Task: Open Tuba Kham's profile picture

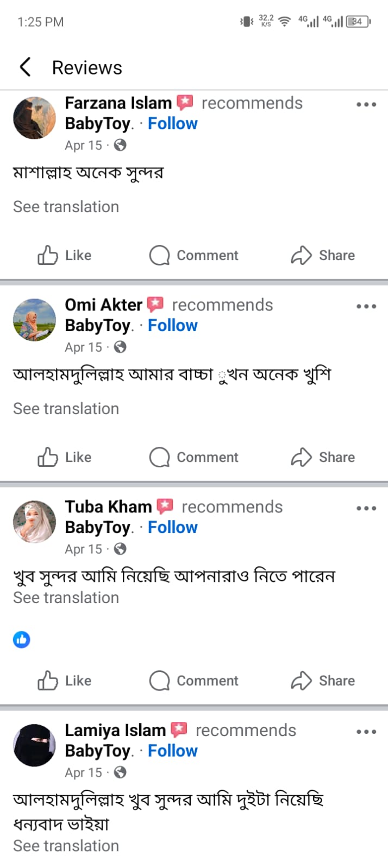Action: pyautogui.click(x=34, y=522)
